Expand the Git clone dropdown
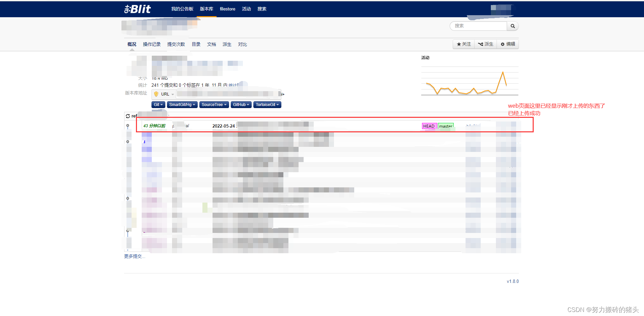 pos(158,105)
